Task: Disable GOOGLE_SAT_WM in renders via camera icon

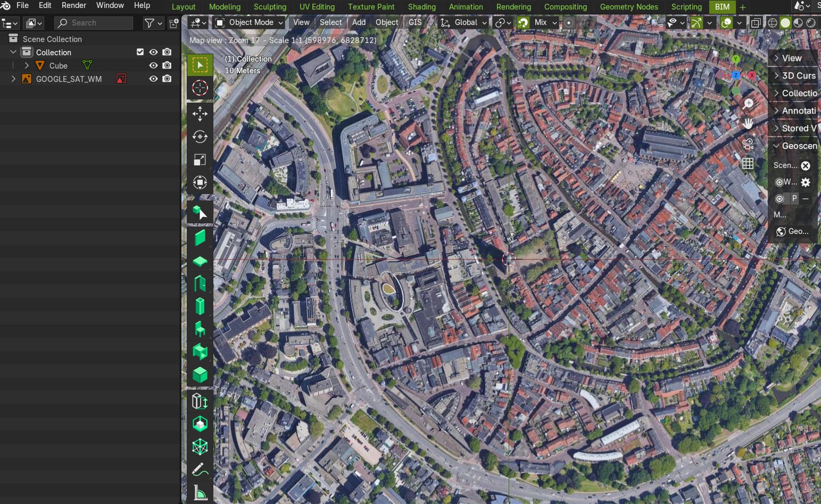Action: 167,79
